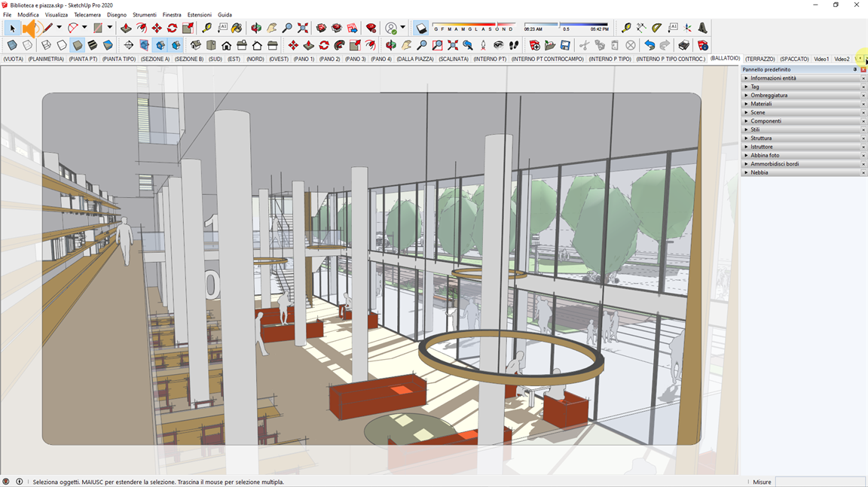Click the Save floppy disk icon

point(565,46)
